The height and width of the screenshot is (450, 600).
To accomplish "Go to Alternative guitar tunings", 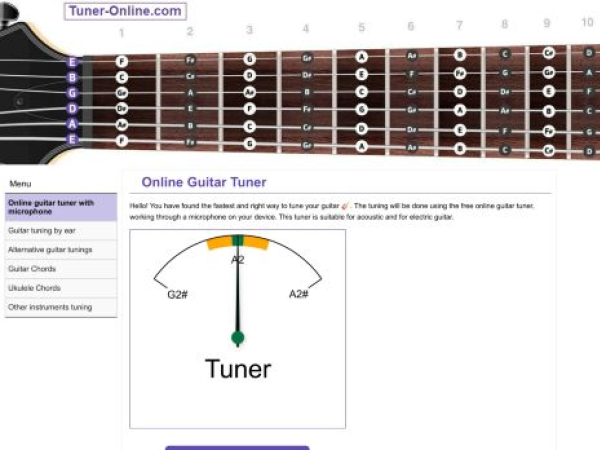I will tap(61, 250).
